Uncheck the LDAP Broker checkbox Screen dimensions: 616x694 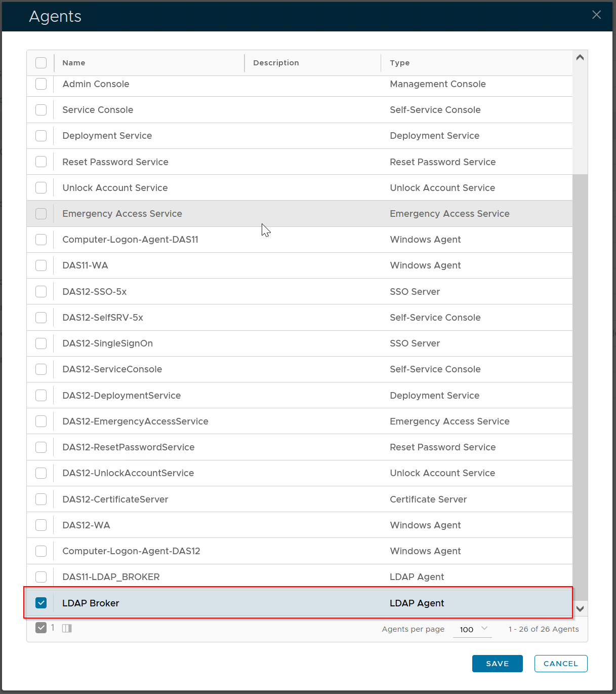pyautogui.click(x=41, y=603)
